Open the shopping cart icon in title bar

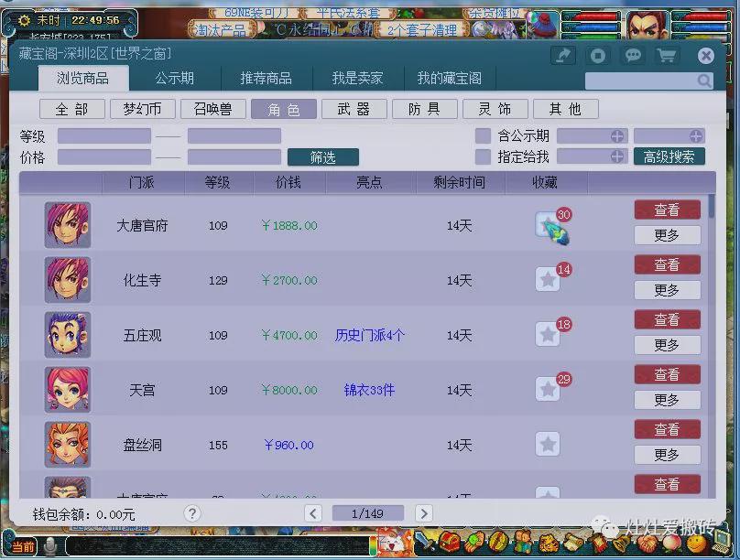coord(667,56)
